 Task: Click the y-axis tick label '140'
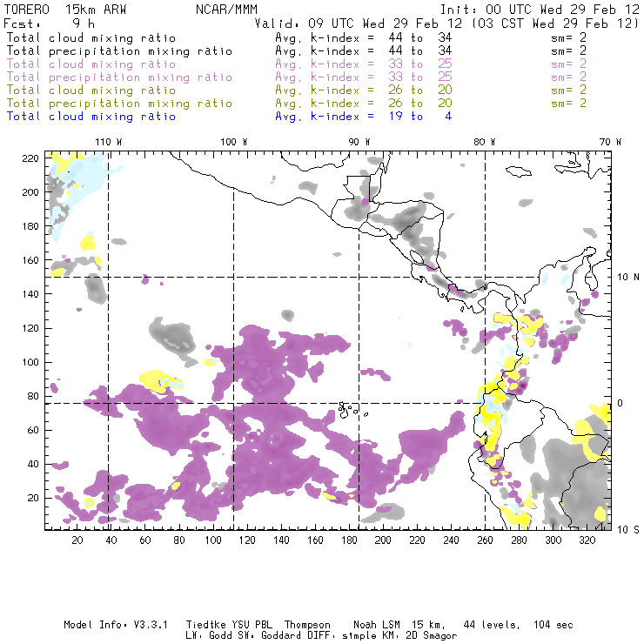click(30, 294)
